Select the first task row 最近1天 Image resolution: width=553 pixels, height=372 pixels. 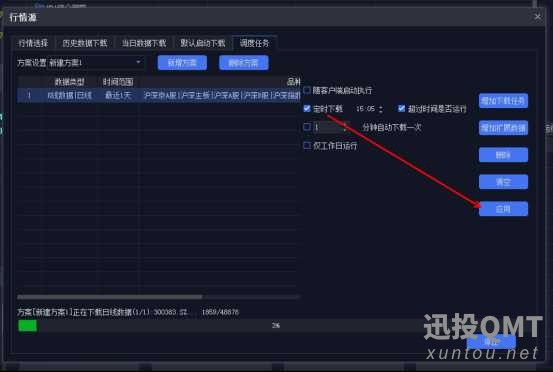[158, 96]
